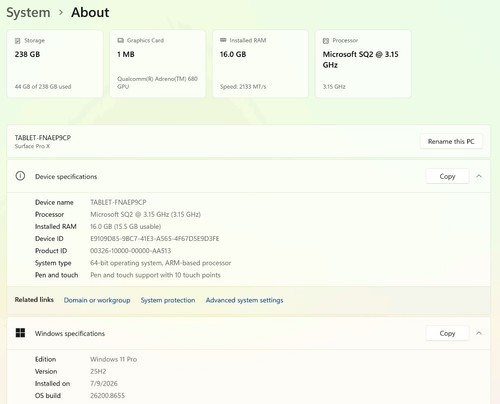Image resolution: width=500 pixels, height=404 pixels.
Task: Select the Device ID value text
Action: point(155,239)
